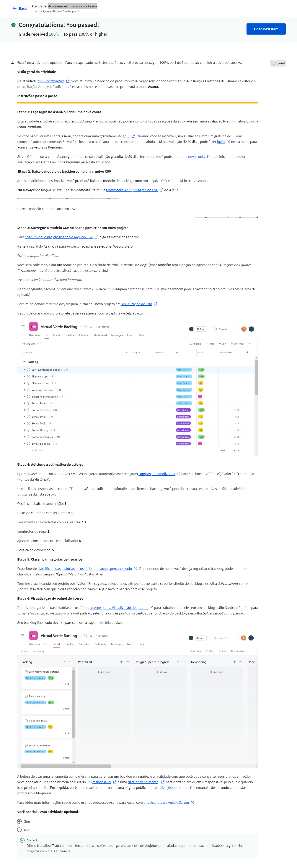Viewport: 297px width, 868px height.
Task: Click plus icon of Backlog column in board screenshot
Action: (65, 662)
